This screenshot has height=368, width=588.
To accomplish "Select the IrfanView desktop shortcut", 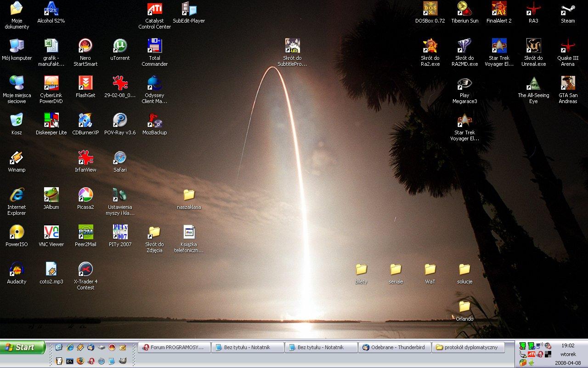I will (85, 161).
